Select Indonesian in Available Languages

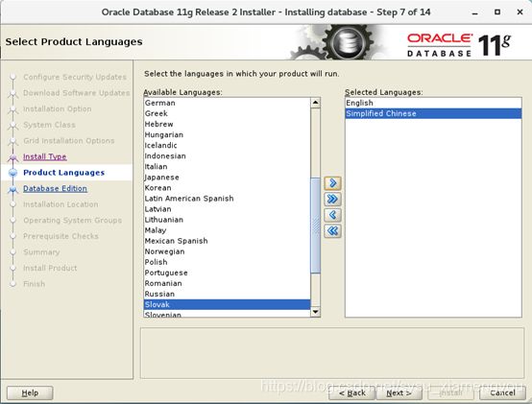click(227, 155)
